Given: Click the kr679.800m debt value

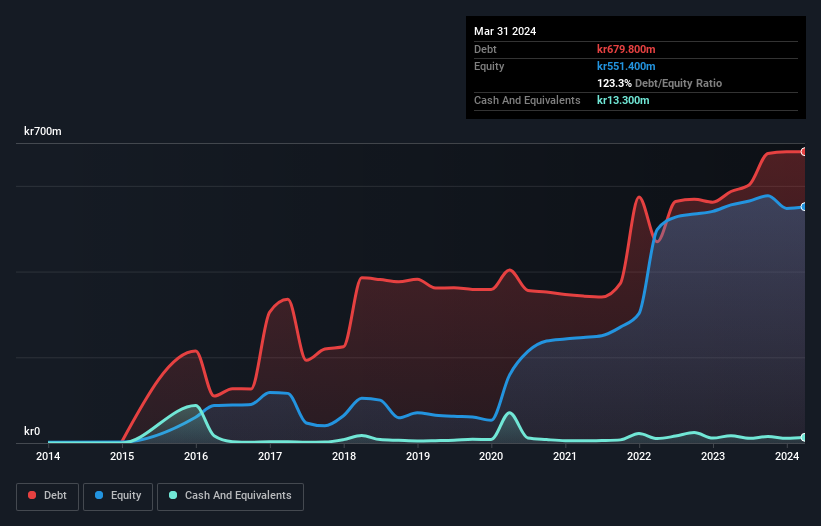Looking at the screenshot, I should coord(626,49).
